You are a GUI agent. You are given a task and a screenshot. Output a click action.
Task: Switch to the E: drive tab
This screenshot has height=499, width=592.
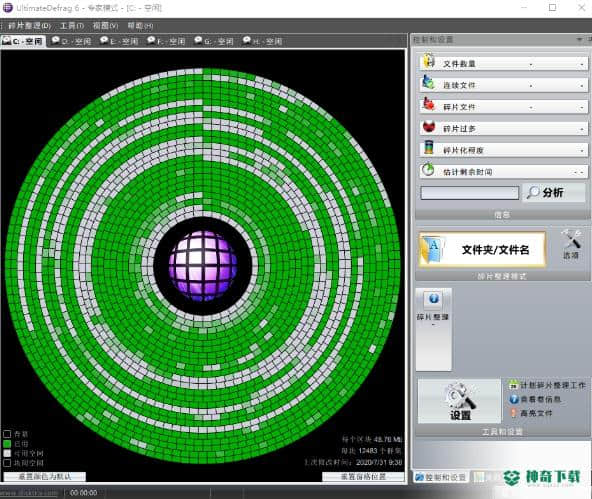click(x=119, y=41)
